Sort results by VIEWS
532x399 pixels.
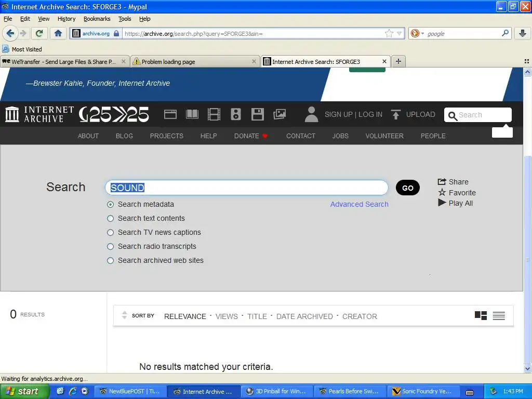point(227,316)
